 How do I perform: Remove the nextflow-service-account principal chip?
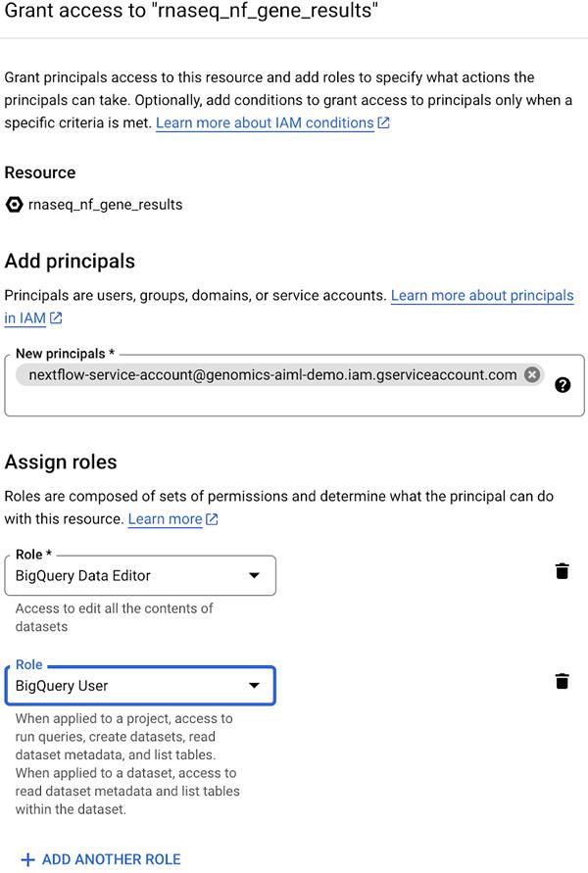click(x=531, y=374)
